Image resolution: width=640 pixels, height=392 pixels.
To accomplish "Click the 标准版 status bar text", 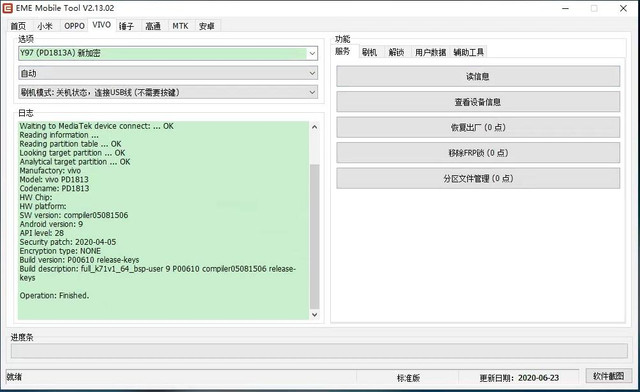I will click(409, 378).
